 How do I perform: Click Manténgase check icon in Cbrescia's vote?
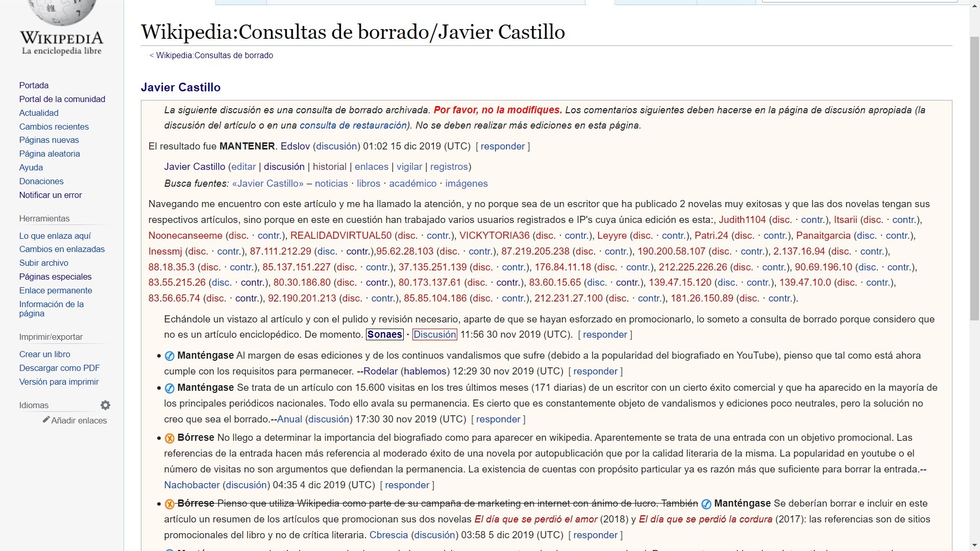click(706, 504)
